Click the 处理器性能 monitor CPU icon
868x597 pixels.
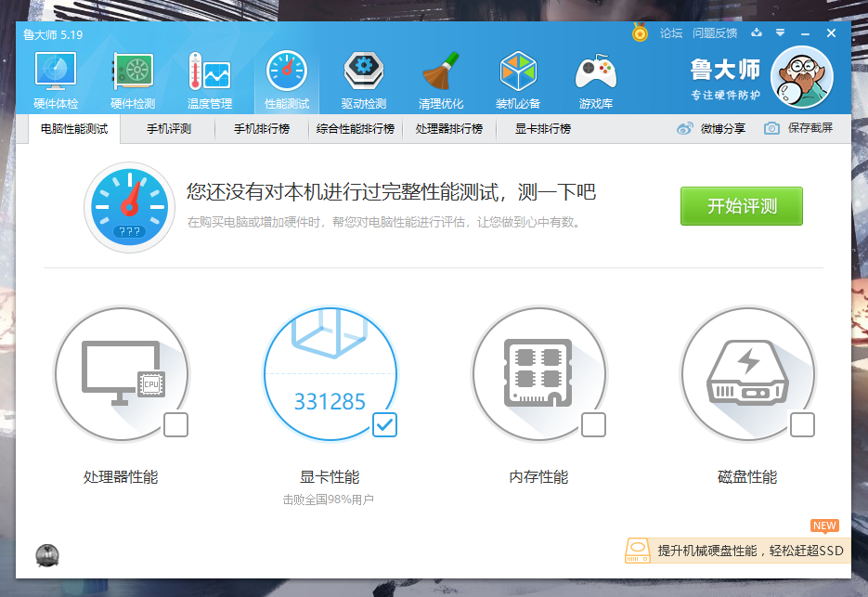122,374
